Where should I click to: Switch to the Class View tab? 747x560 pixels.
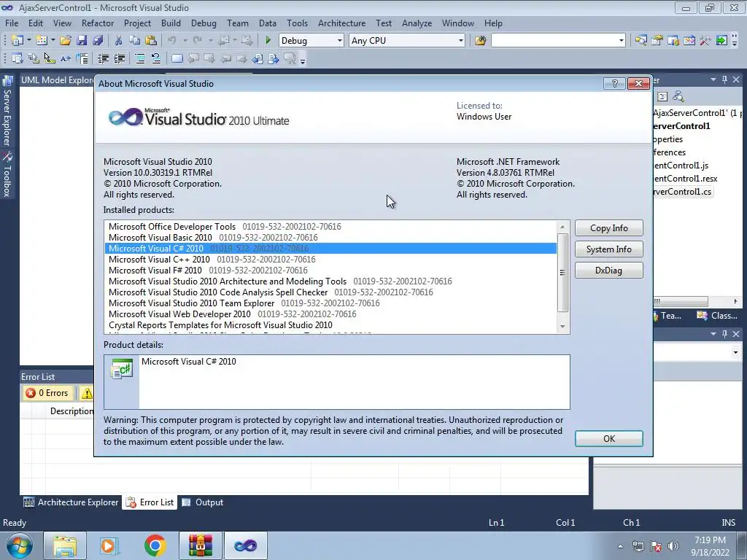(x=717, y=316)
